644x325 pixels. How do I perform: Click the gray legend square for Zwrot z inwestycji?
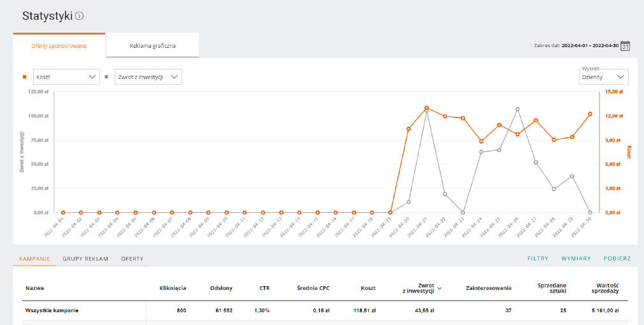pyautogui.click(x=106, y=77)
